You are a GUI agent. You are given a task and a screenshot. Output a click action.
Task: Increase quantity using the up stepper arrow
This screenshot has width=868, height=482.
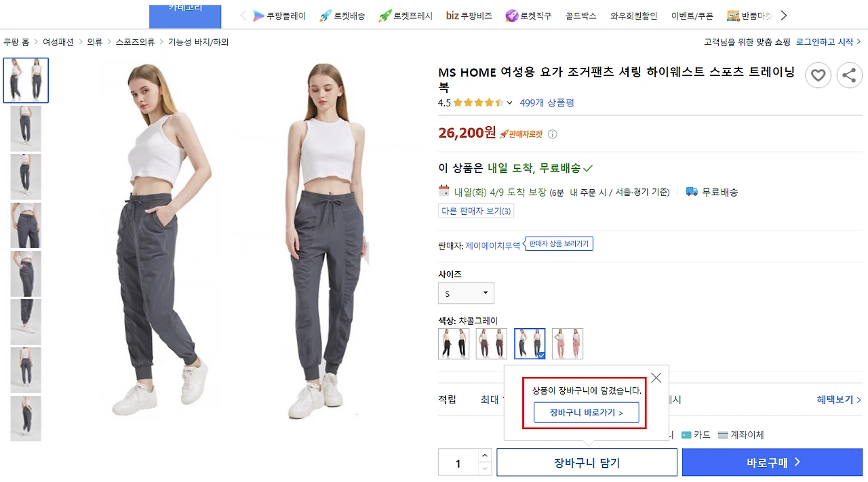(x=486, y=456)
